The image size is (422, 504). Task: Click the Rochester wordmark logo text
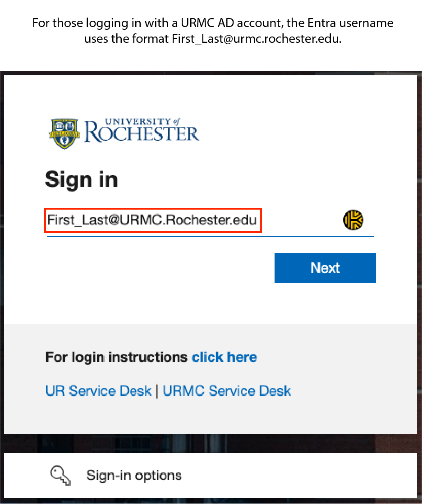[x=142, y=133]
